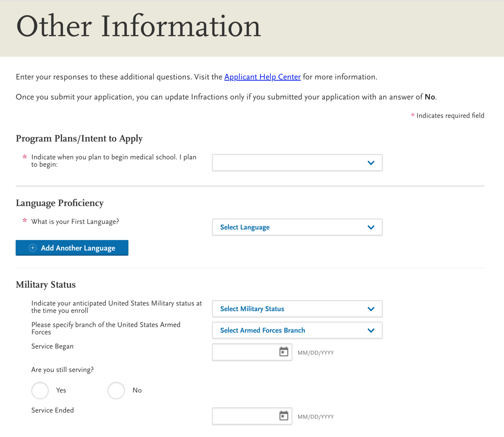Open the Service Ended calendar picker icon
This screenshot has height=437, width=504.
pyautogui.click(x=283, y=415)
